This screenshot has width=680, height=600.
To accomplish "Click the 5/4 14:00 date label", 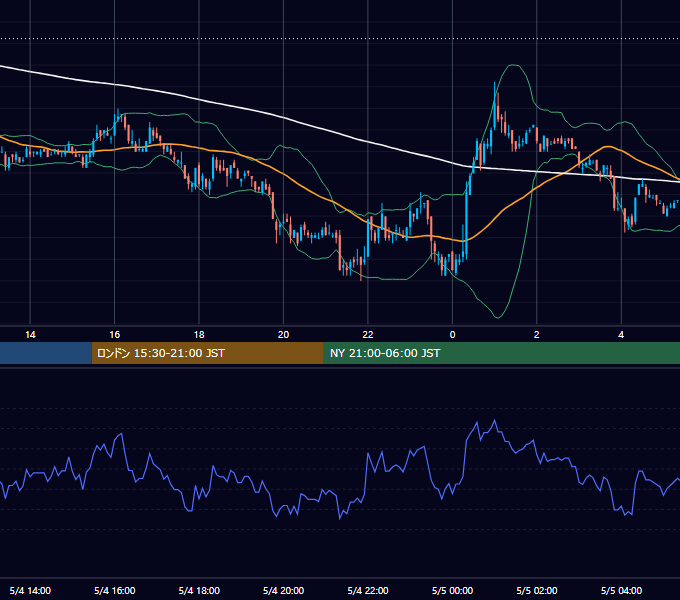I will coord(30,590).
